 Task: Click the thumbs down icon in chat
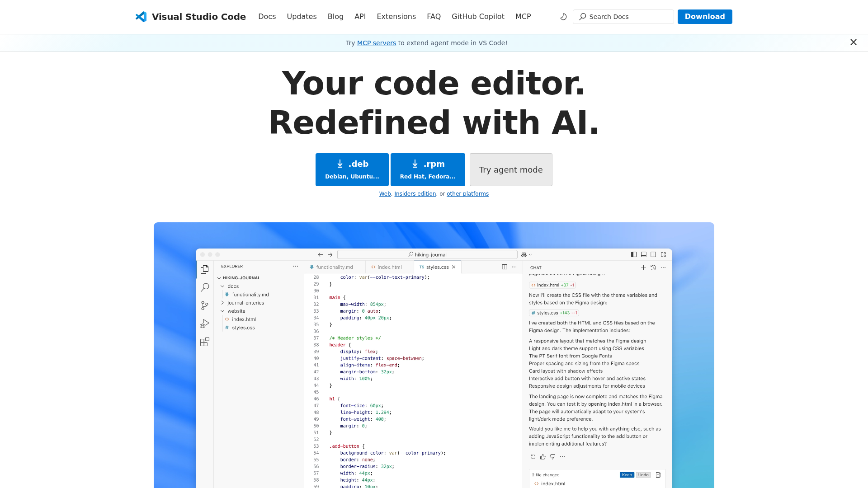tap(552, 457)
